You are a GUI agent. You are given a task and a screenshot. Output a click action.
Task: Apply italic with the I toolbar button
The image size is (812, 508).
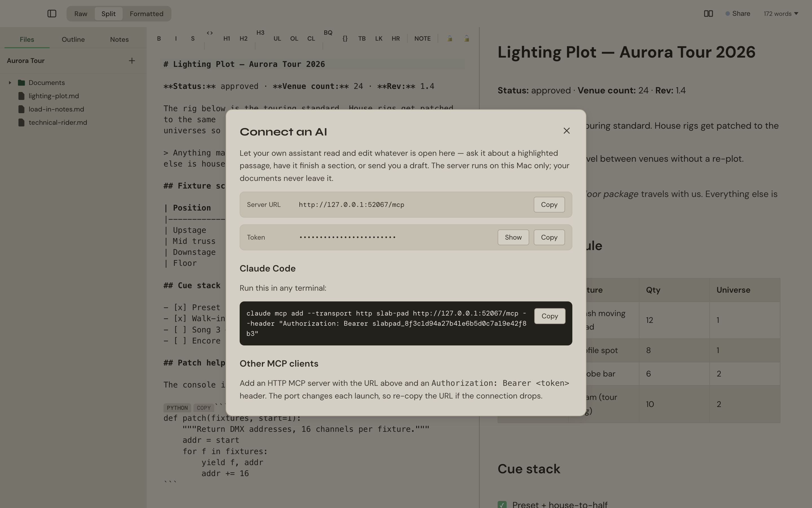[x=176, y=39]
